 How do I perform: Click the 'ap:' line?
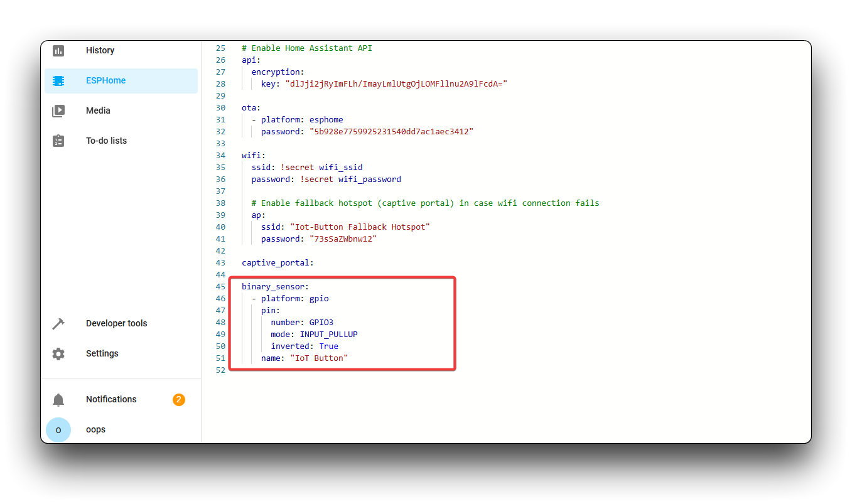pos(259,215)
